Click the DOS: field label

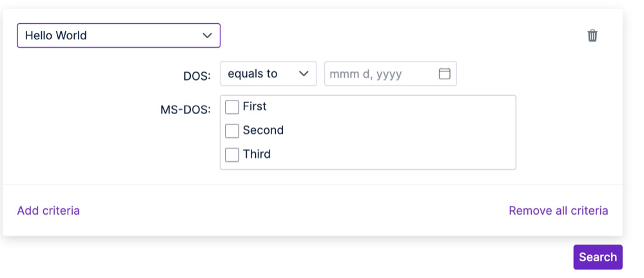pyautogui.click(x=197, y=75)
